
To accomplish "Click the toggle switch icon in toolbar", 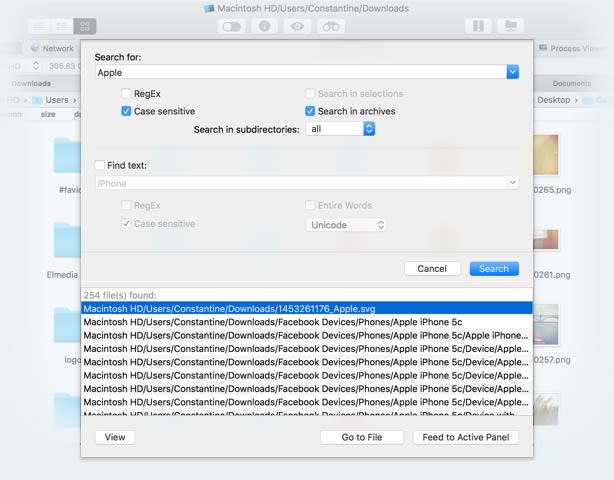I will click(231, 27).
